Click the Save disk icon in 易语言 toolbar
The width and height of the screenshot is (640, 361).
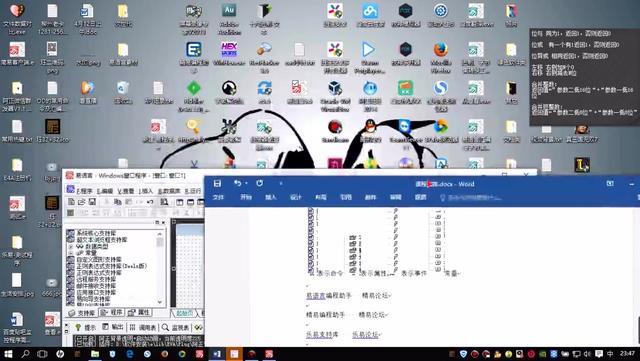point(92,202)
